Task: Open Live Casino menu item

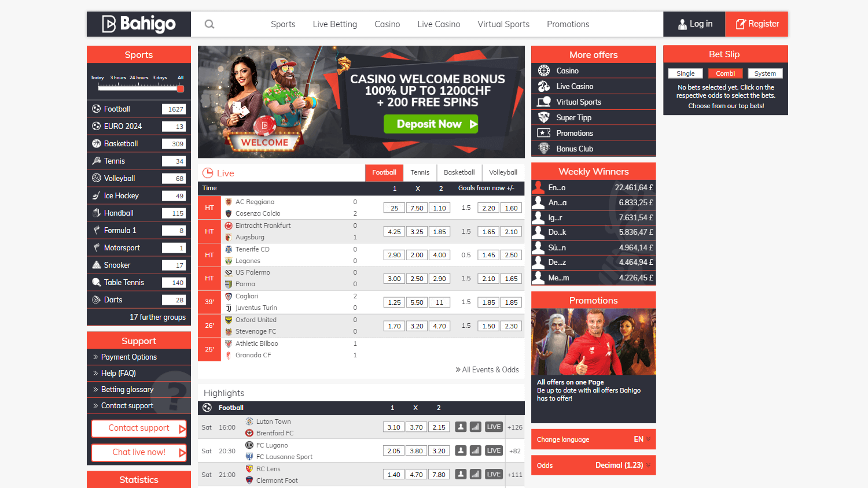Action: 439,24
